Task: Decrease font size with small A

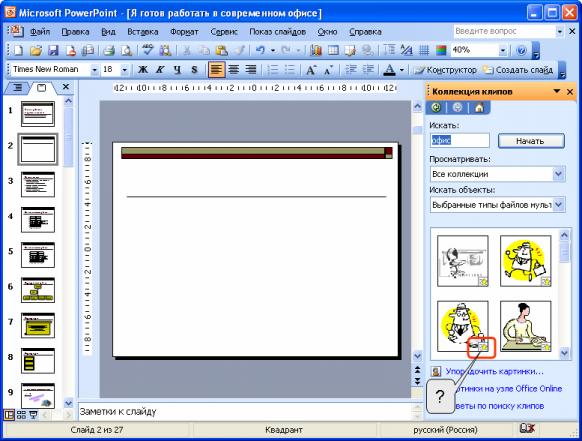Action: (x=328, y=69)
